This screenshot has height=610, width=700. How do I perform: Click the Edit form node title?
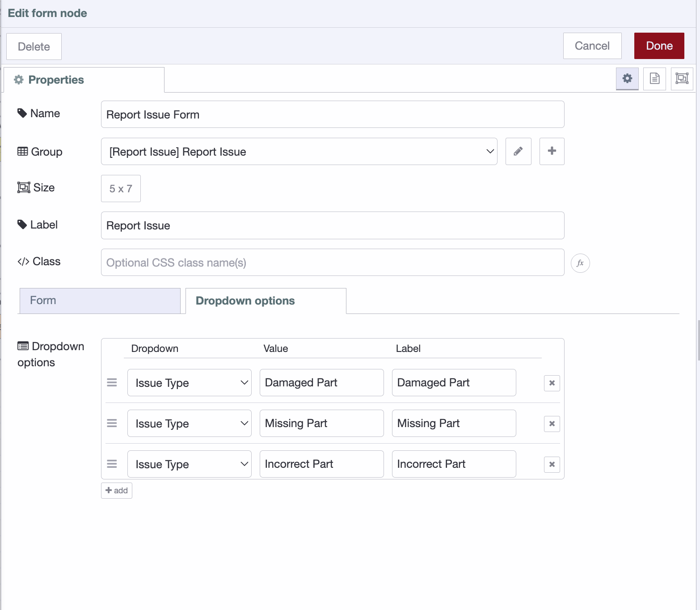click(47, 13)
